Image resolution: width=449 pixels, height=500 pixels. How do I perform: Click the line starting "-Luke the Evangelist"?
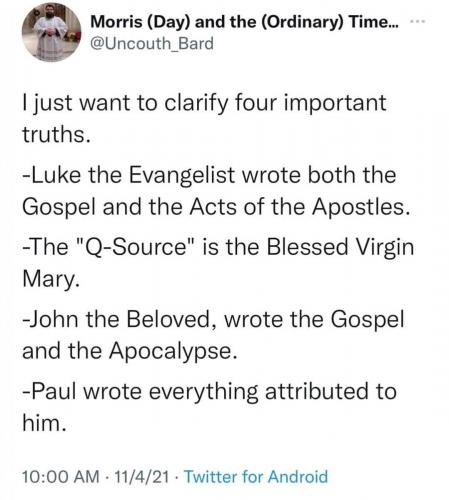209,175
